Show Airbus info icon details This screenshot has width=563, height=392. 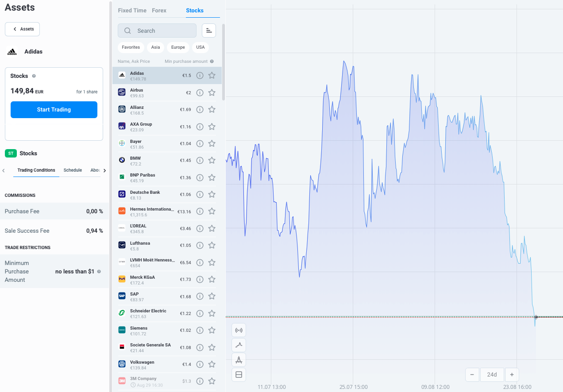point(200,92)
